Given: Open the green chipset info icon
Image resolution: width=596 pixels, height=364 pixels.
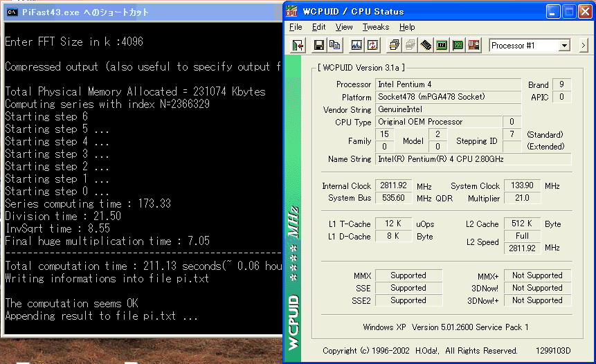Looking at the screenshot, I should click(442, 46).
